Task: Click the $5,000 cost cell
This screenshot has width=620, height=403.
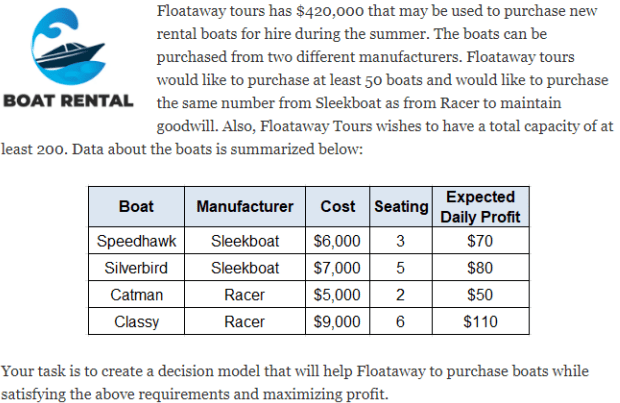Action: click(338, 295)
